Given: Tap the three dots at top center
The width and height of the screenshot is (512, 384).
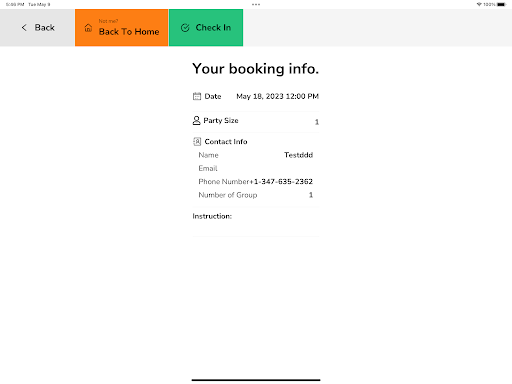Looking at the screenshot, I should pyautogui.click(x=256, y=4).
